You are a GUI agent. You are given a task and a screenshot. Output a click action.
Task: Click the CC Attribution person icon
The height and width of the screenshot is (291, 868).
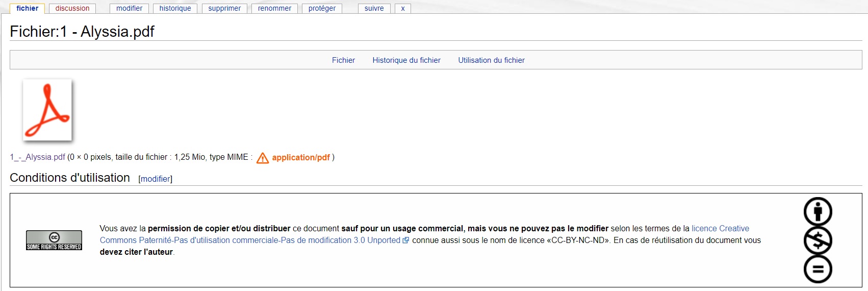[818, 211]
